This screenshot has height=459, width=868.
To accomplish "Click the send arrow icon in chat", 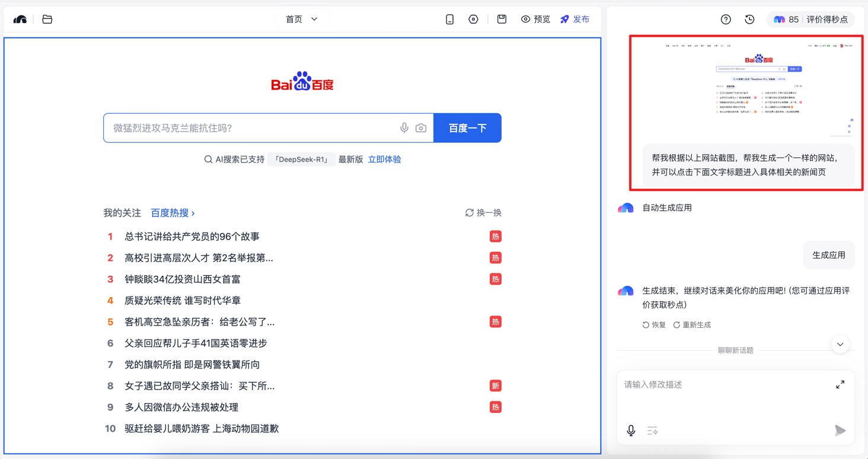I will click(x=840, y=431).
